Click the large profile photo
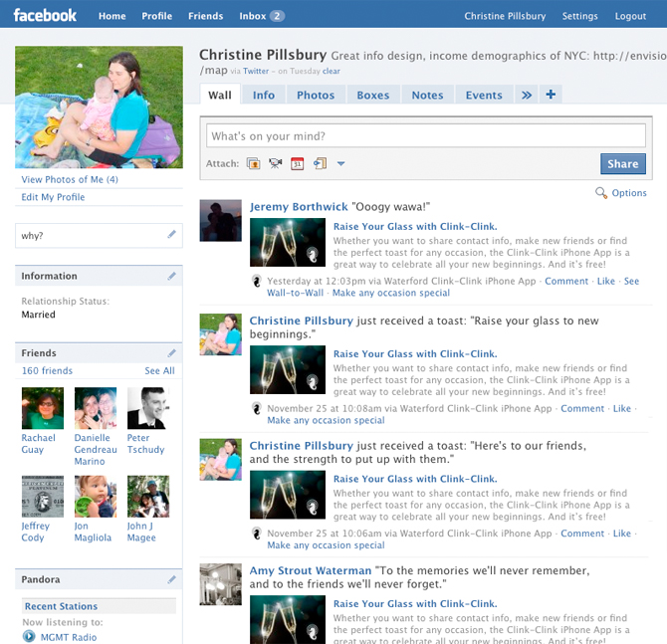 100,107
